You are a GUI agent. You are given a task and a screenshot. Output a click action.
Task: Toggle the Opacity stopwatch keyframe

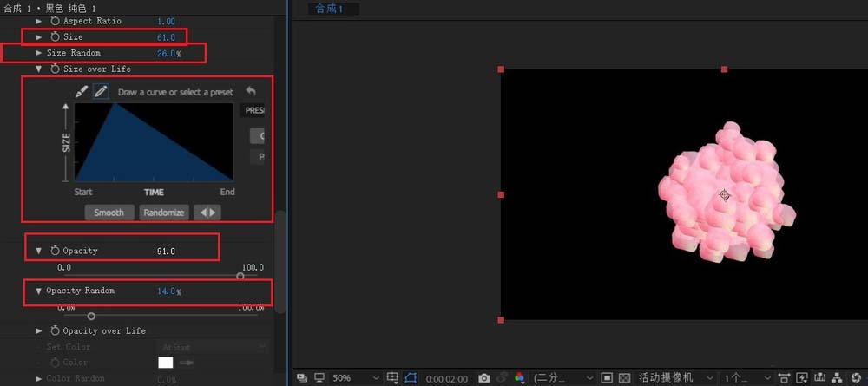[55, 251]
